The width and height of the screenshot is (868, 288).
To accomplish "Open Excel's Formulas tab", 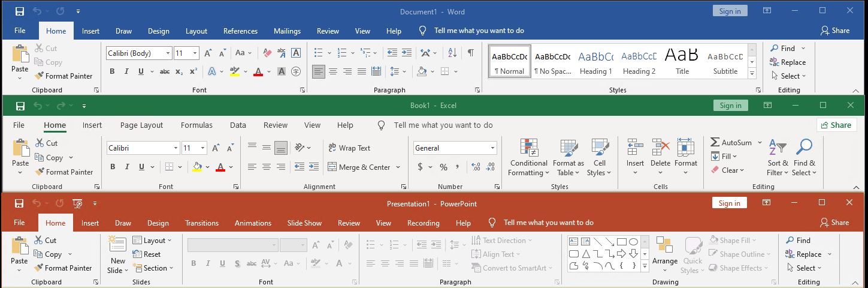I will pyautogui.click(x=196, y=125).
